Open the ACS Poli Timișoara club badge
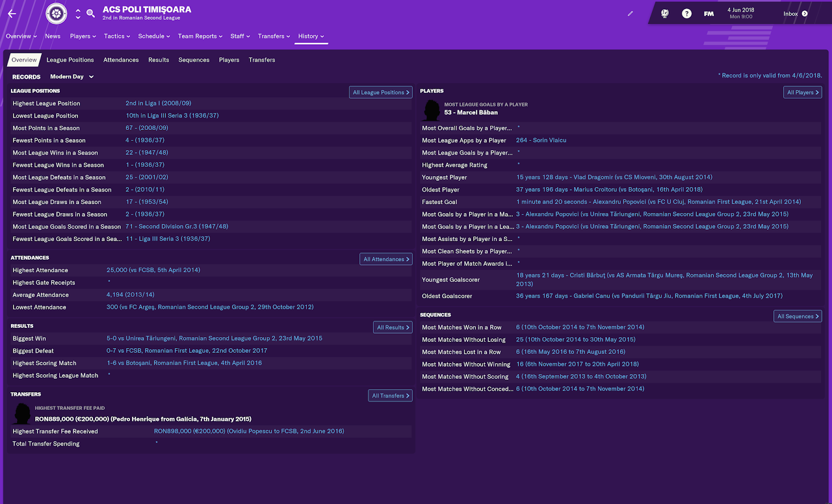This screenshot has width=832, height=504. pos(56,14)
